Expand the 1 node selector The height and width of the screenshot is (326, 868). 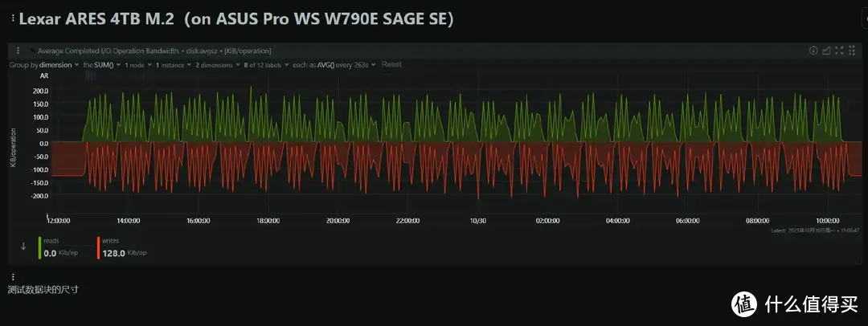(137, 64)
